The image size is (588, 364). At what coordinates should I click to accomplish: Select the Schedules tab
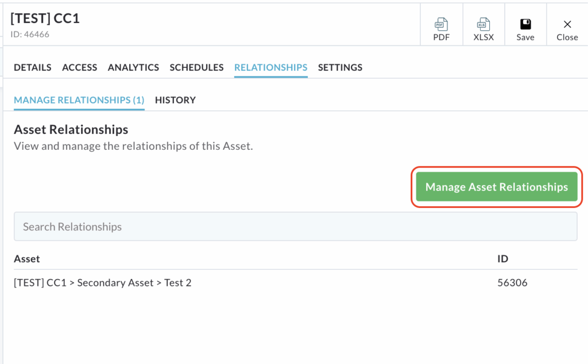tap(196, 67)
